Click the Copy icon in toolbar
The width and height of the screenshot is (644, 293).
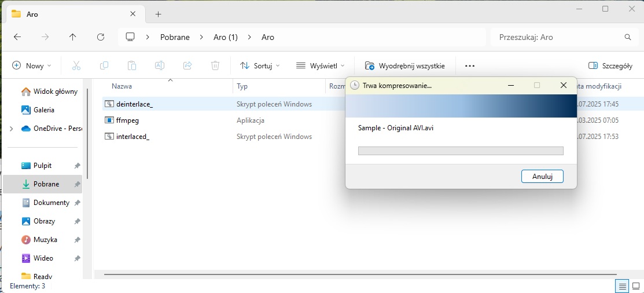pyautogui.click(x=104, y=65)
